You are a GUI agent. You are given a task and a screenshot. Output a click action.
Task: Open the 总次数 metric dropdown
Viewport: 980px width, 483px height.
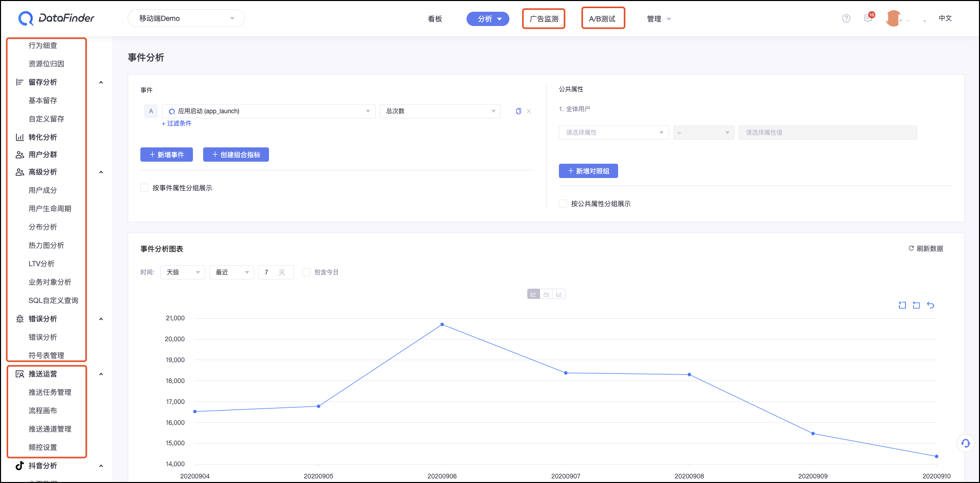(440, 111)
